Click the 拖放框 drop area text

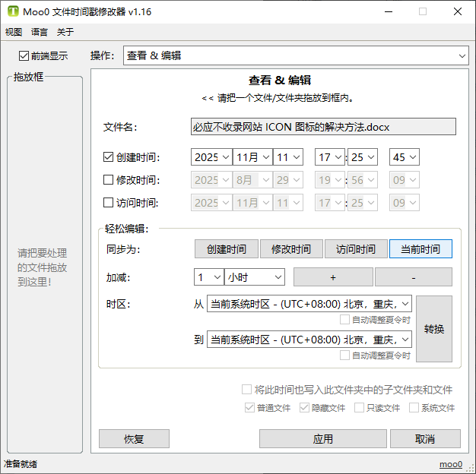pyautogui.click(x=42, y=267)
